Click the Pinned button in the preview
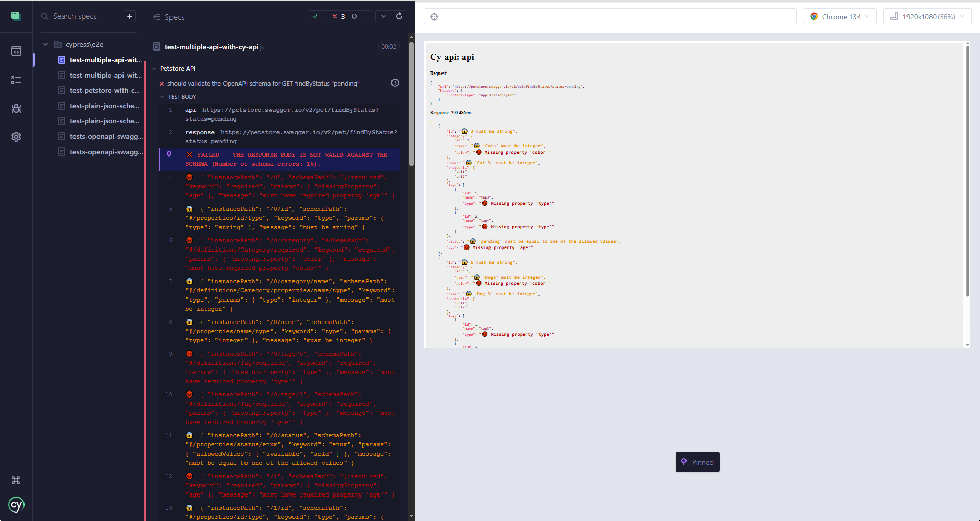The height and width of the screenshot is (521, 980). [697, 462]
